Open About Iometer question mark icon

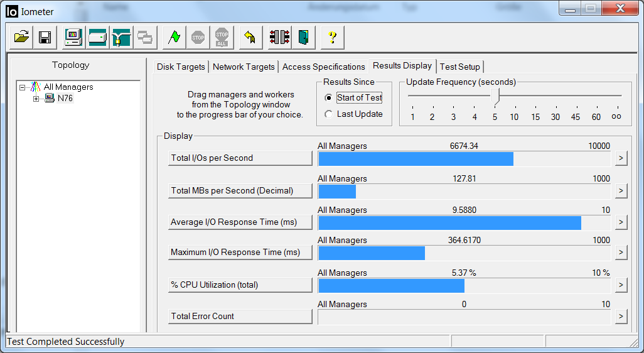[332, 38]
